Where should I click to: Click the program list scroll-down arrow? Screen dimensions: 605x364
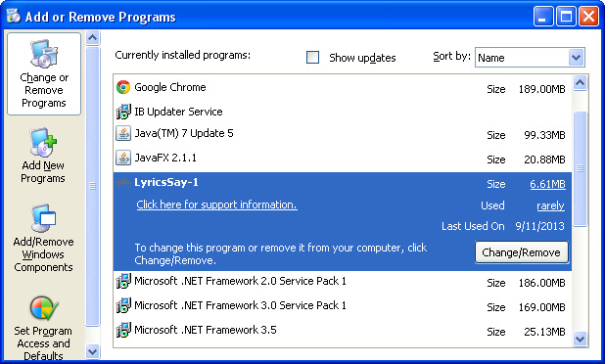[x=580, y=339]
